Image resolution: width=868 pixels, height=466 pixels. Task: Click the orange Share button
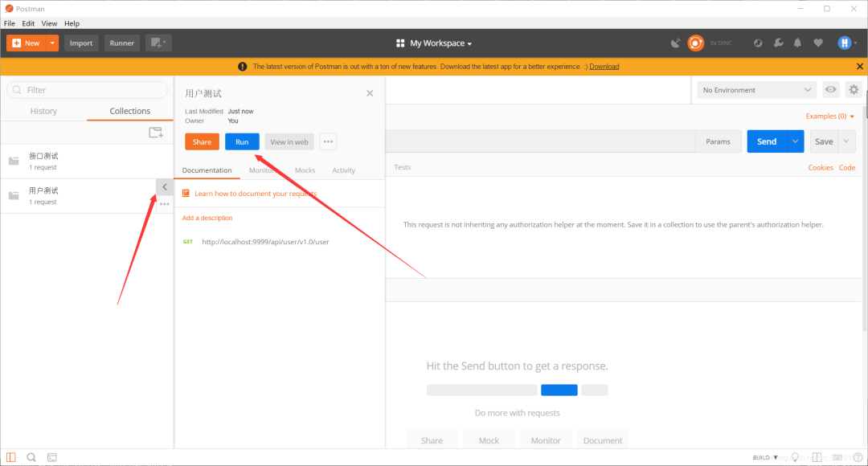[202, 141]
